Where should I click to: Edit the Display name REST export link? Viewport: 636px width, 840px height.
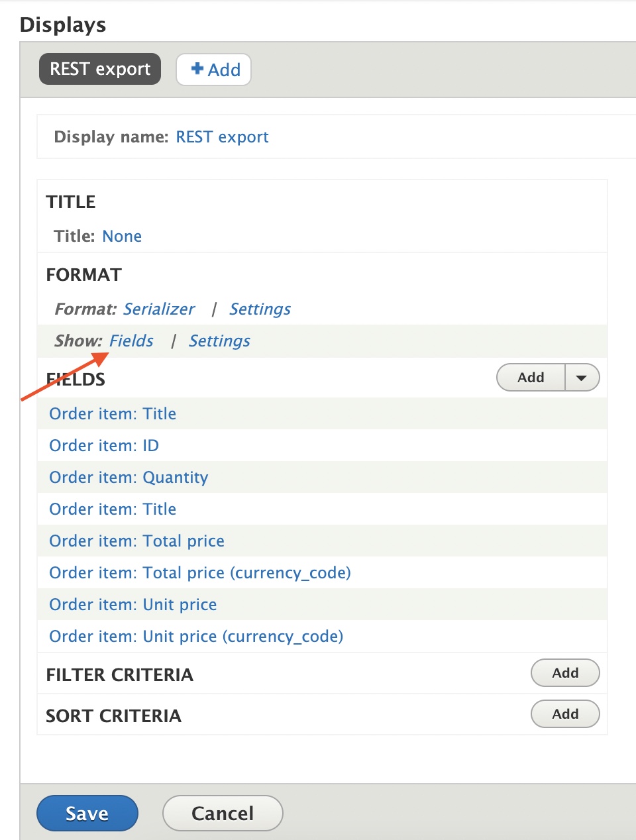coord(222,137)
